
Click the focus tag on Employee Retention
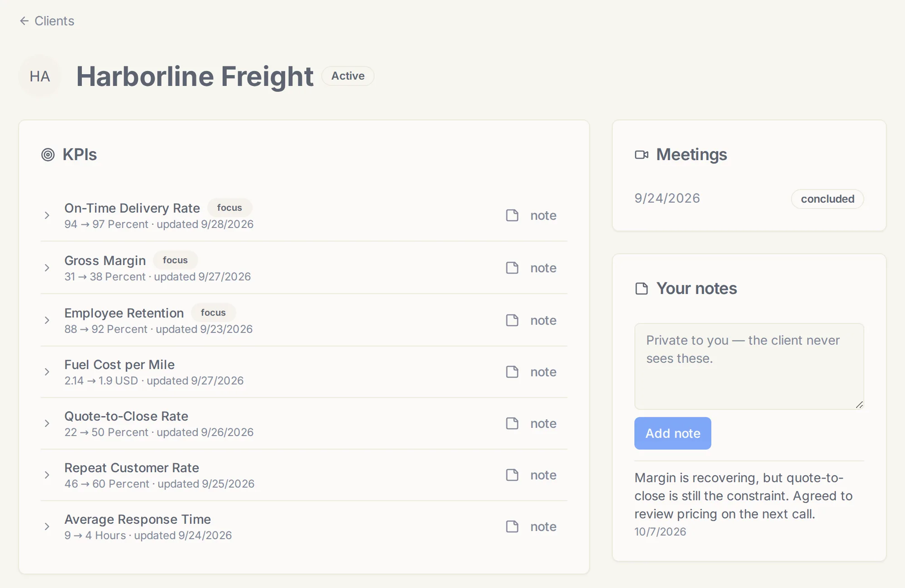click(x=213, y=313)
